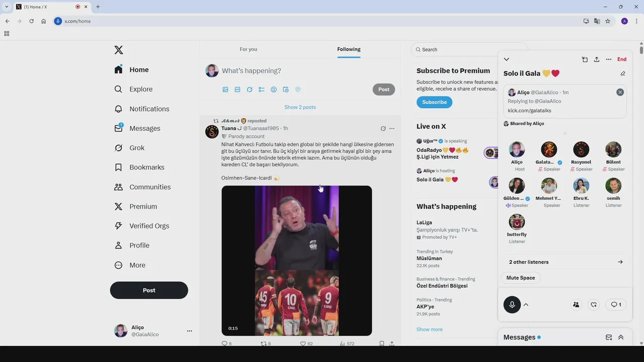Open Müslüman trending topic
This screenshot has height=362, width=644.
coord(429,258)
